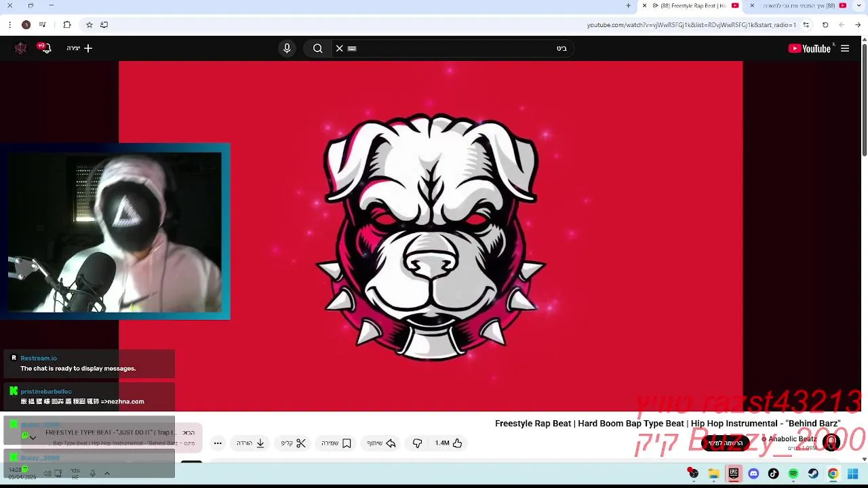This screenshot has width=868, height=488.
Task: Open browser media controls icon
Action: coord(43,25)
